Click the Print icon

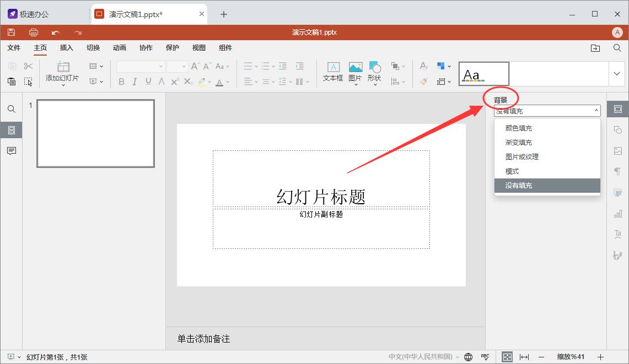(34, 32)
